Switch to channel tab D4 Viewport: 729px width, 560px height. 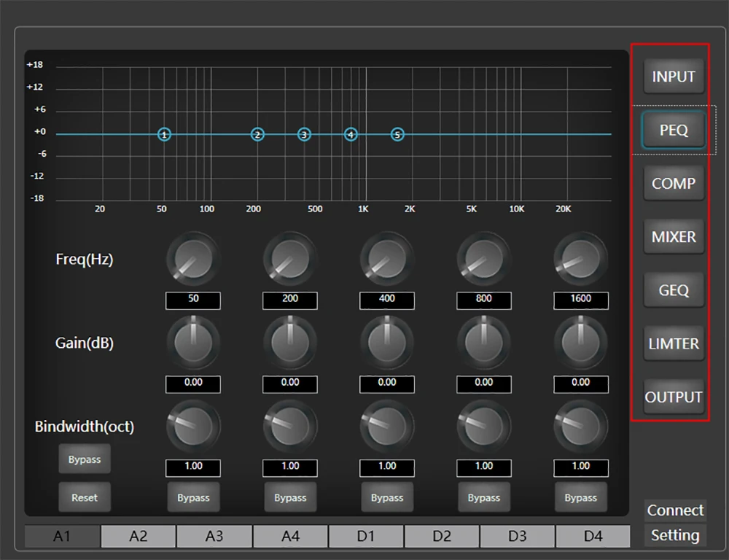pos(593,536)
